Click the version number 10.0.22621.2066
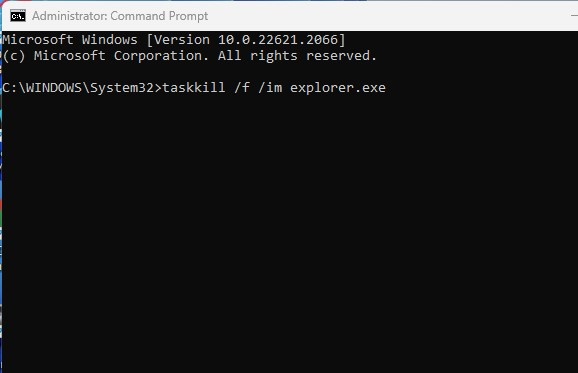This screenshot has width=578, height=373. click(278, 40)
